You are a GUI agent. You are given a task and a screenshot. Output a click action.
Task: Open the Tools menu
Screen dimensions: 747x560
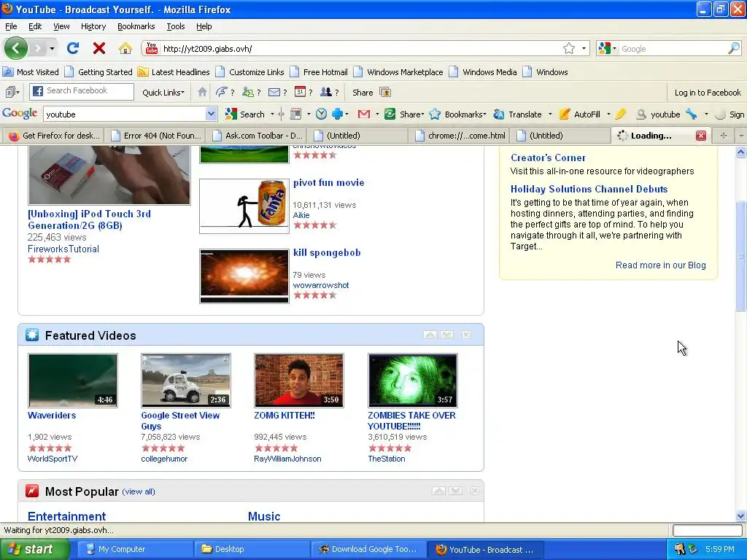[x=175, y=26]
